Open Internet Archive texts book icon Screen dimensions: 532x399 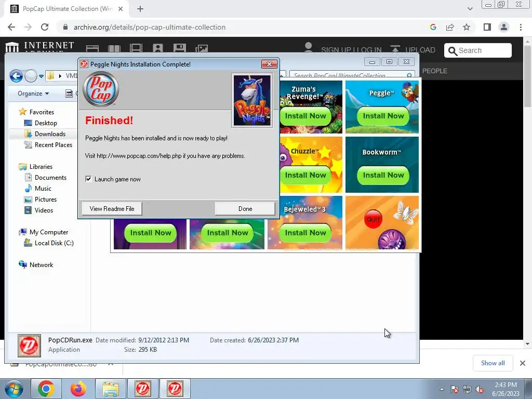tap(114, 48)
